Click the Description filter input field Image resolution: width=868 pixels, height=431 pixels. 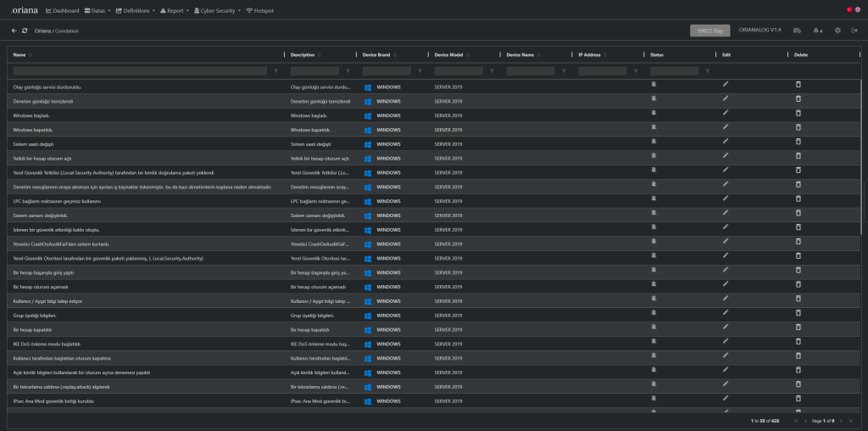(314, 71)
